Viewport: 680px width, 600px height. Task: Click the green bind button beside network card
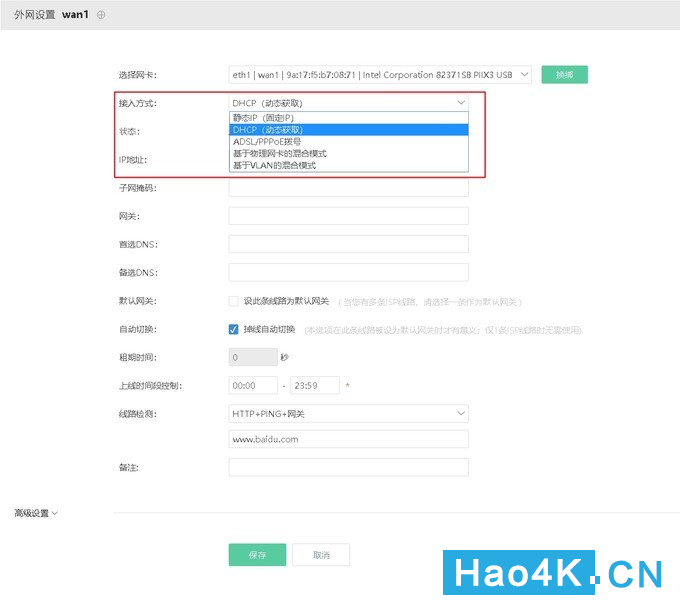pyautogui.click(x=565, y=75)
